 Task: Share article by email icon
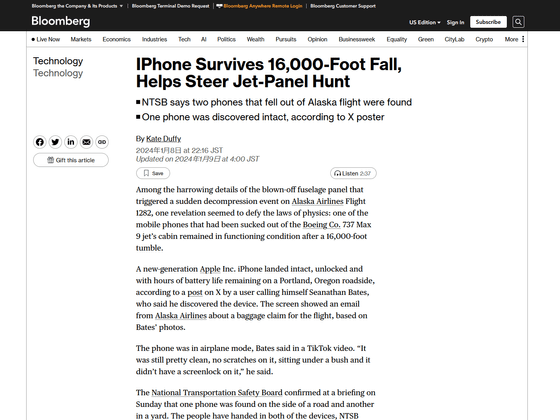point(86,142)
